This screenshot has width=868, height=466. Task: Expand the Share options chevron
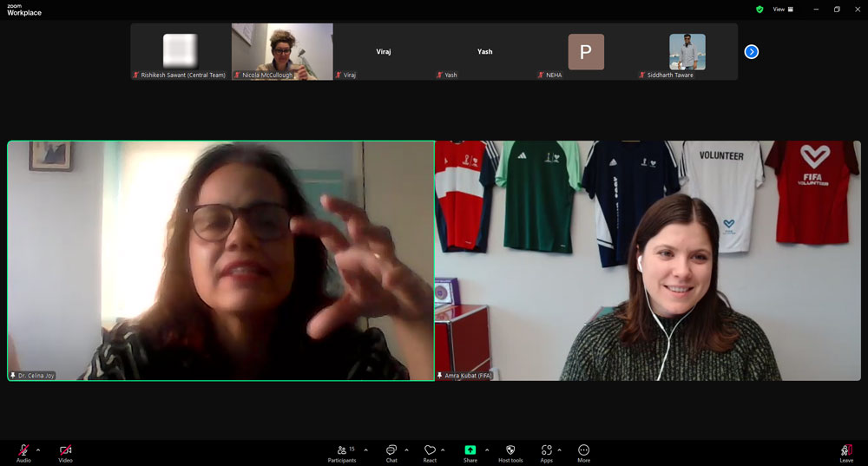point(486,450)
